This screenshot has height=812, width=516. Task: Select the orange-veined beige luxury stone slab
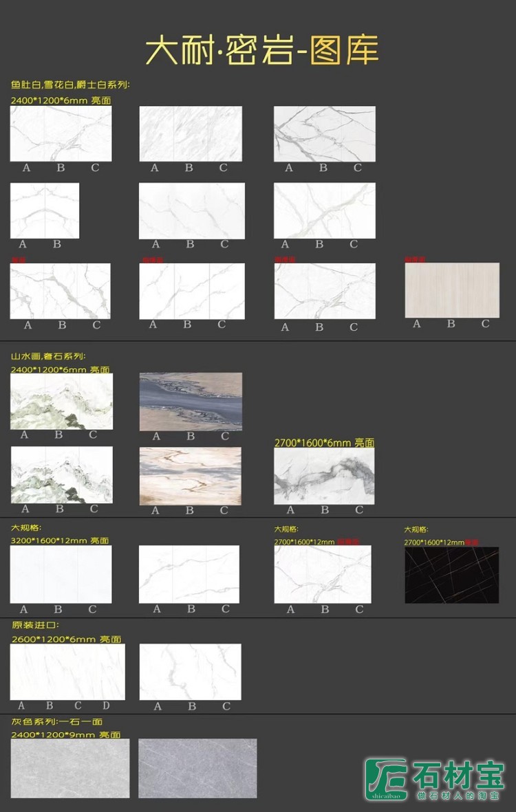191,476
